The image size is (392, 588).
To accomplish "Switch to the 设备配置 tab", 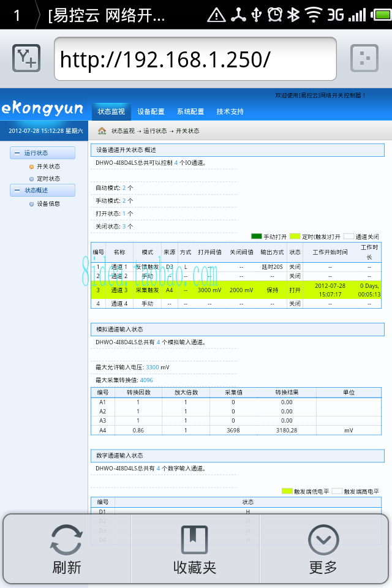I will 151,111.
